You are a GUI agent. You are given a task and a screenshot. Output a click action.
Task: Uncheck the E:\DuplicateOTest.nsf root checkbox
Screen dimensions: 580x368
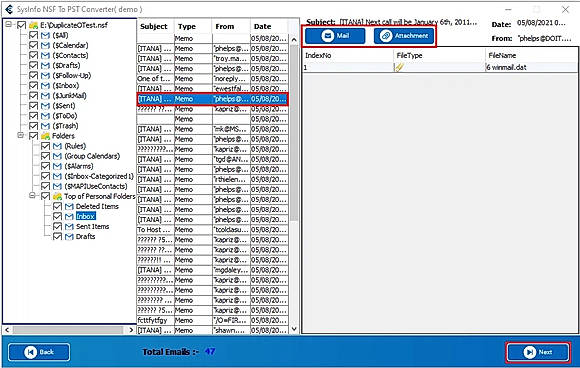pyautogui.click(x=21, y=25)
